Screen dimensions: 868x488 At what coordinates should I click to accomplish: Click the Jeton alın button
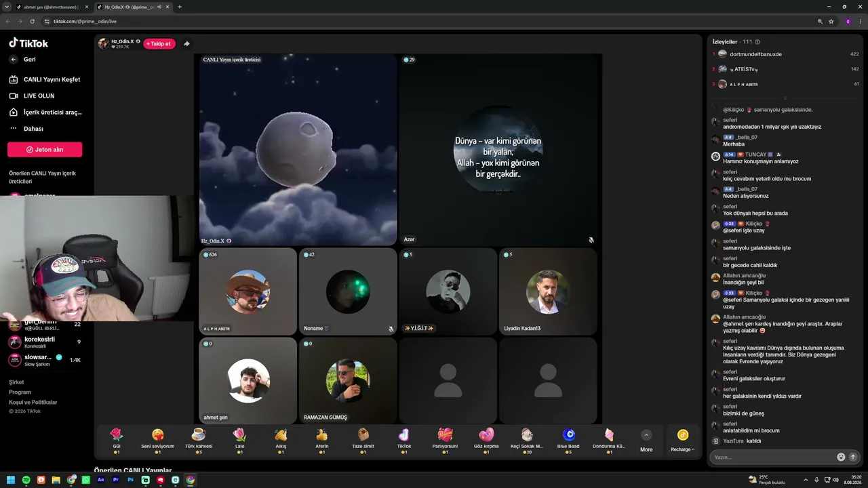coord(45,149)
